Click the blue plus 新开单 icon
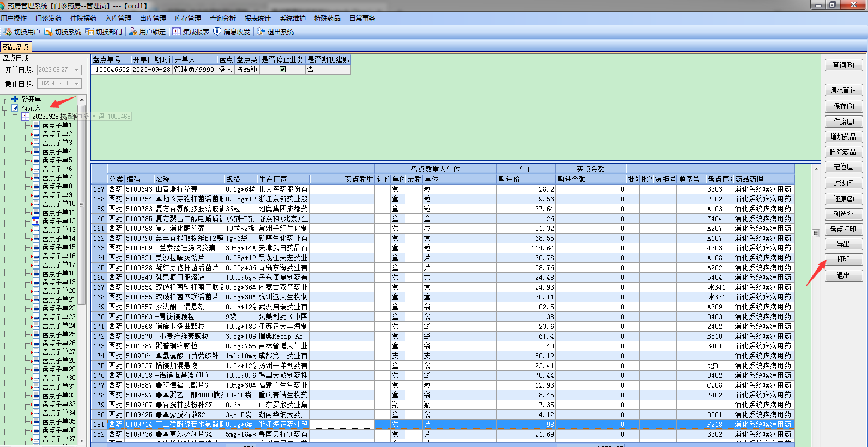Viewport: 868px width, 447px height. pyautogui.click(x=15, y=99)
